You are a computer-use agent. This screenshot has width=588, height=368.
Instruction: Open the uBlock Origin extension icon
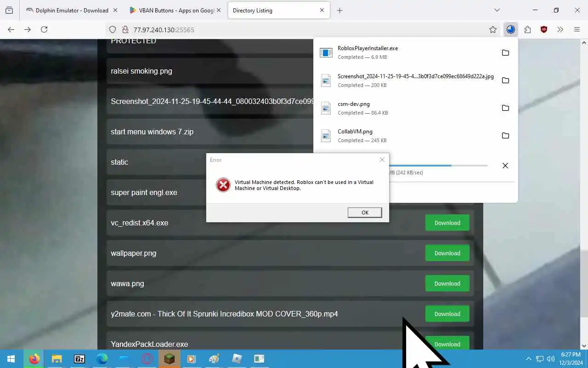click(544, 29)
